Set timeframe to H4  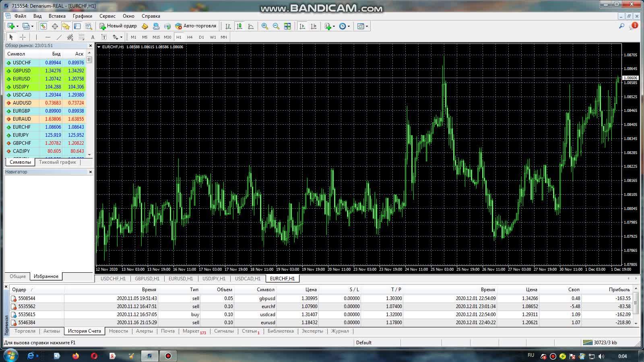pyautogui.click(x=190, y=37)
